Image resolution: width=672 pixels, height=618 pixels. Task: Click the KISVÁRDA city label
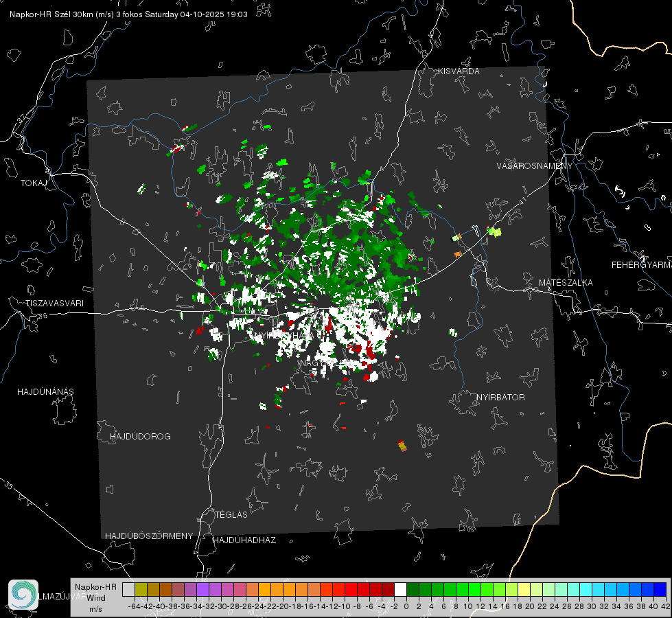coord(459,71)
